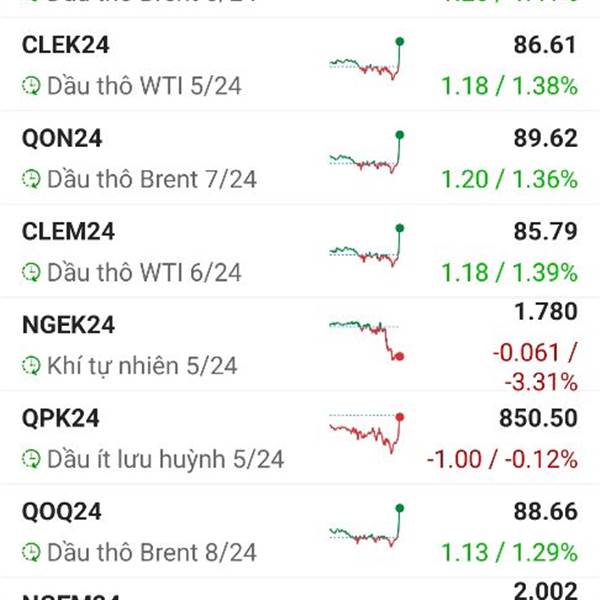Select the NGEK24 ticker symbol

click(68, 325)
